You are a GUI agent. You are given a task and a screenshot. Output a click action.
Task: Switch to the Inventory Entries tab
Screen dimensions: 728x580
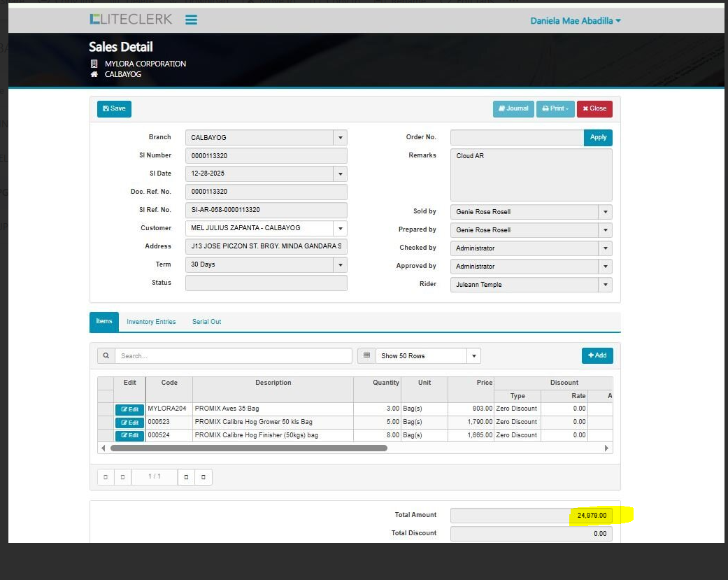point(151,322)
